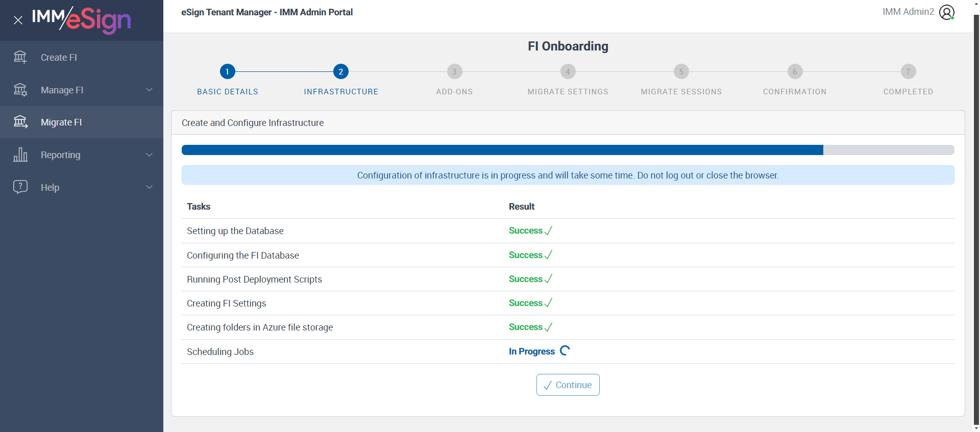Click the BASIC DETAILS step label

click(228, 92)
